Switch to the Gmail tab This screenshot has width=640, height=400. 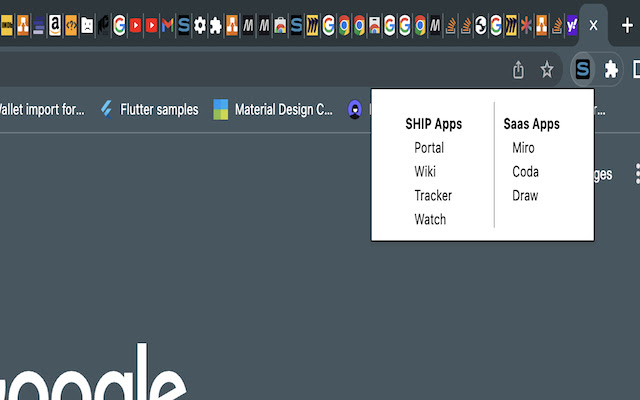point(167,26)
